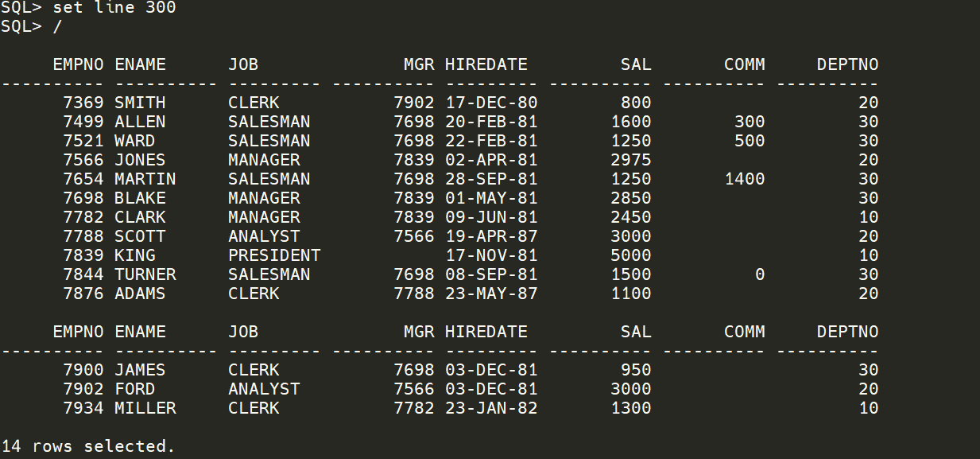Click the PRESIDENT job entry for KING
Image resolution: width=980 pixels, height=459 pixels.
[x=274, y=255]
